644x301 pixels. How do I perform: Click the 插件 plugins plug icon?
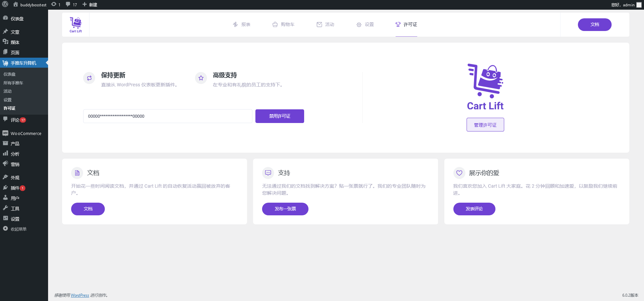tap(5, 188)
